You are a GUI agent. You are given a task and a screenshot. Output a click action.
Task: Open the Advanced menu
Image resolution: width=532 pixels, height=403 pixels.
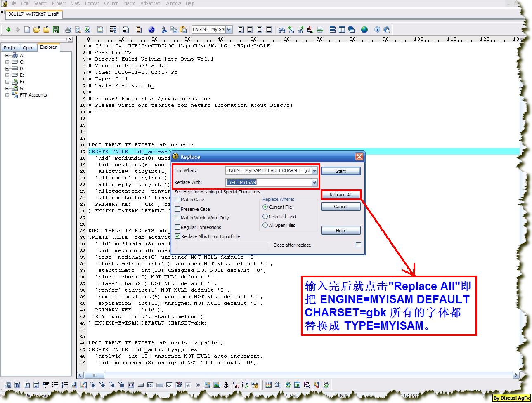pyautogui.click(x=150, y=3)
